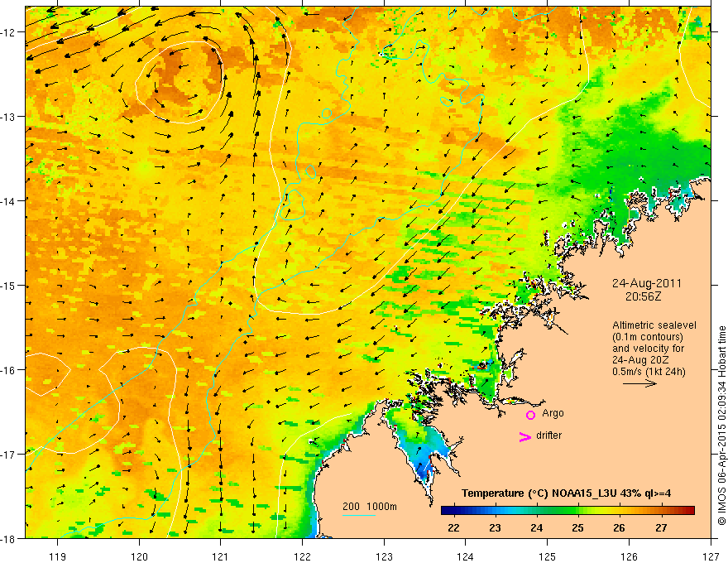Click the '200 1000m' bathymetry label
The height and width of the screenshot is (563, 728).
pos(370,507)
